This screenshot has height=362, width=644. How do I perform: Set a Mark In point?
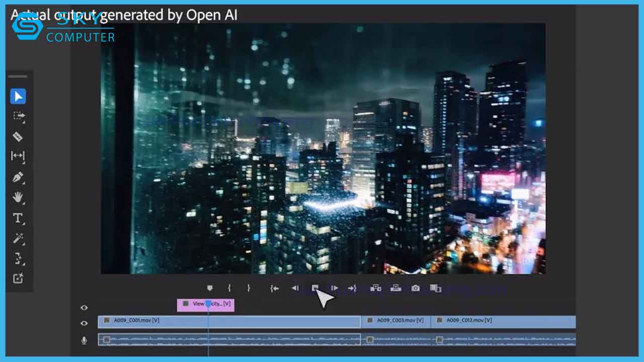click(x=229, y=288)
